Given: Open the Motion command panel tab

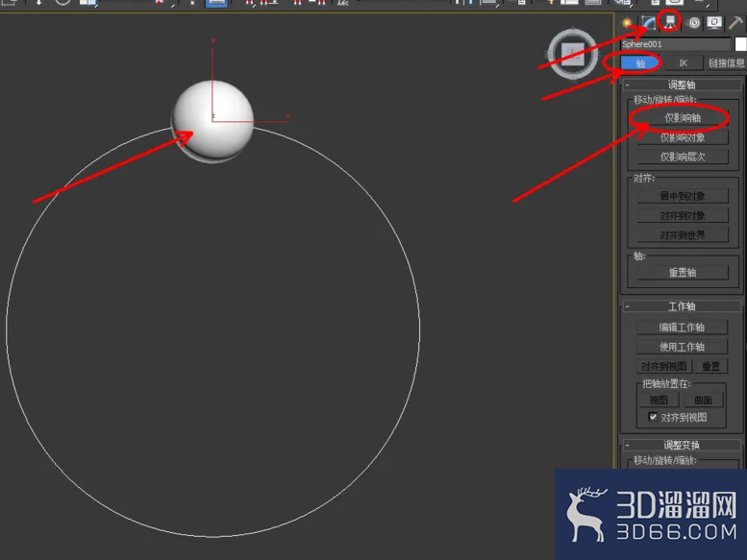Looking at the screenshot, I should 694,22.
